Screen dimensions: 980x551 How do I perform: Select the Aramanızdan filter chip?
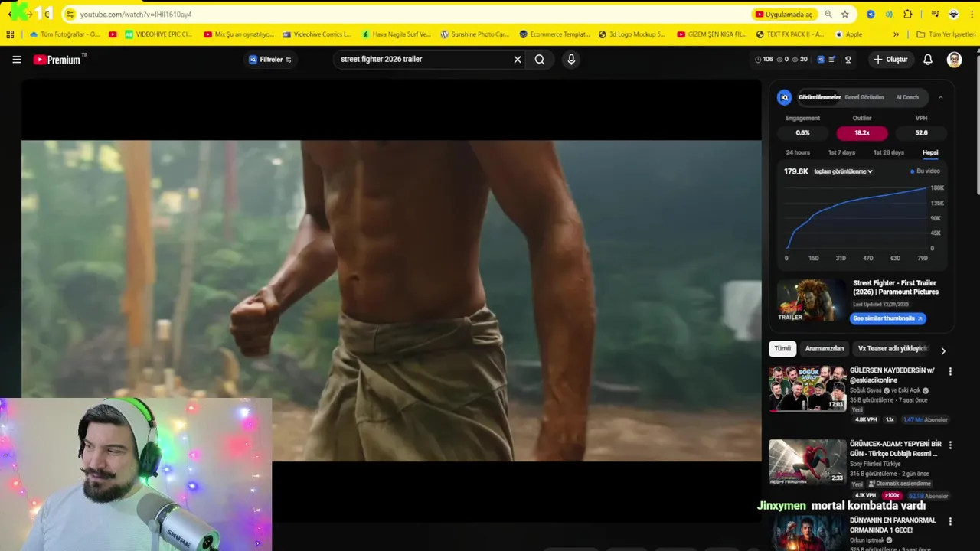(x=825, y=348)
